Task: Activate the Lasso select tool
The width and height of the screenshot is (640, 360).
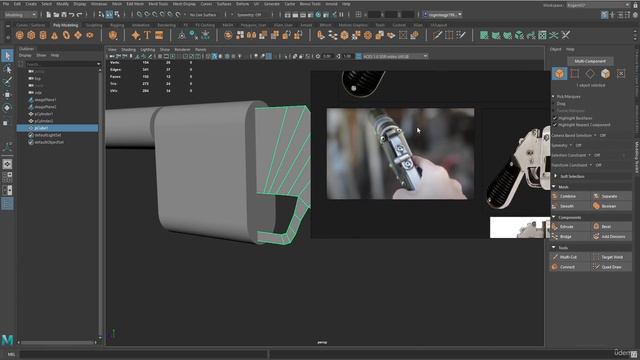Action: coord(7,69)
